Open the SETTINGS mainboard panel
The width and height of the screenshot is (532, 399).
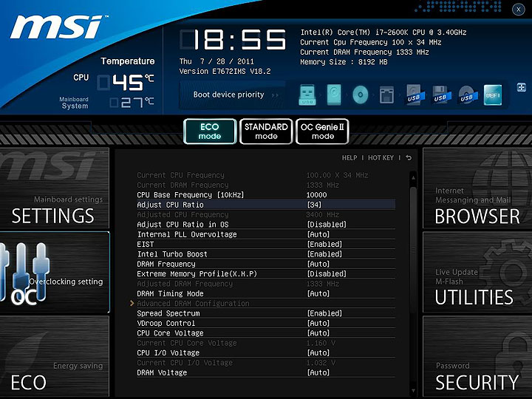pos(54,188)
